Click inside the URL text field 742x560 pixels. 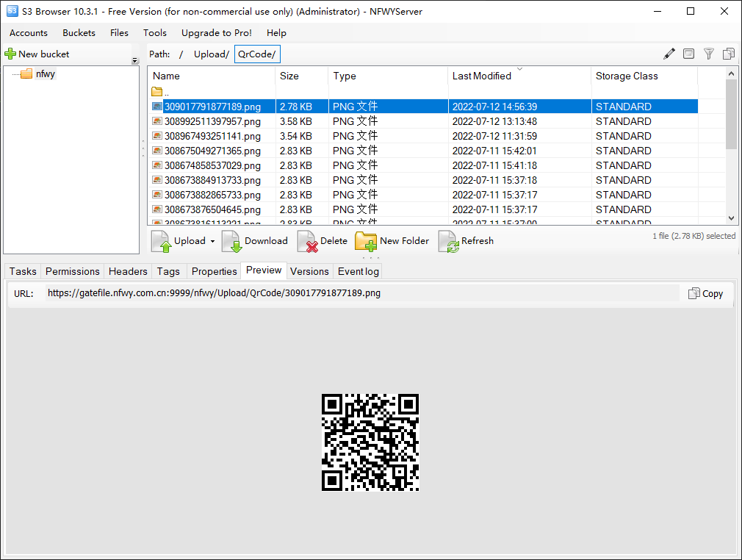pyautogui.click(x=362, y=293)
